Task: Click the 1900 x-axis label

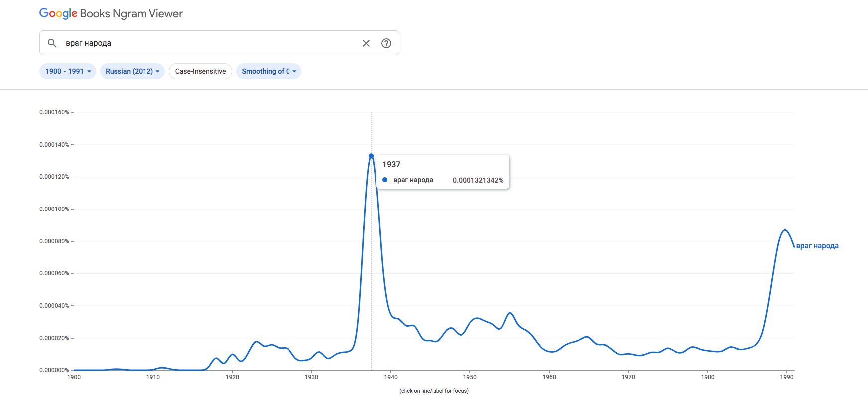Action: pyautogui.click(x=74, y=377)
